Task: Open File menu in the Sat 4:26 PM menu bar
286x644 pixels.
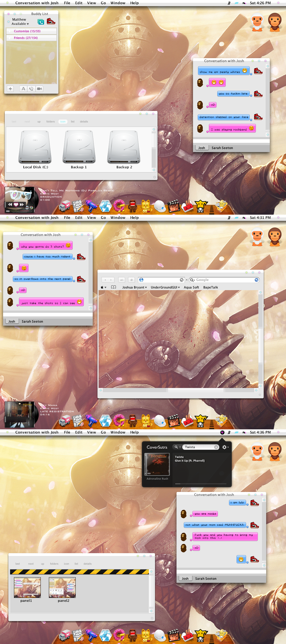Action: [67, 3]
